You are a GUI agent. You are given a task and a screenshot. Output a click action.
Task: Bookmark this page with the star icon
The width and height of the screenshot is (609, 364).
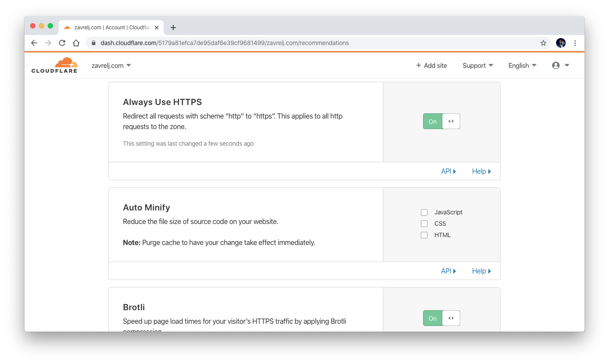(543, 43)
